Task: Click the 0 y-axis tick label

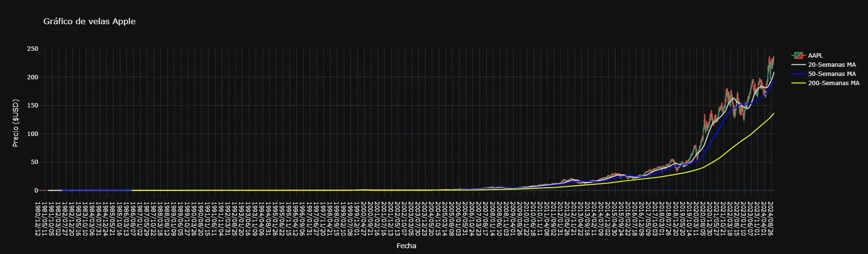Action: [x=36, y=191]
